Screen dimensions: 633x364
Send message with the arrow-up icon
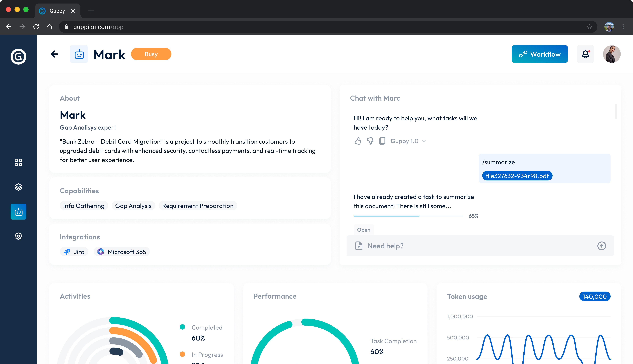[x=601, y=246]
